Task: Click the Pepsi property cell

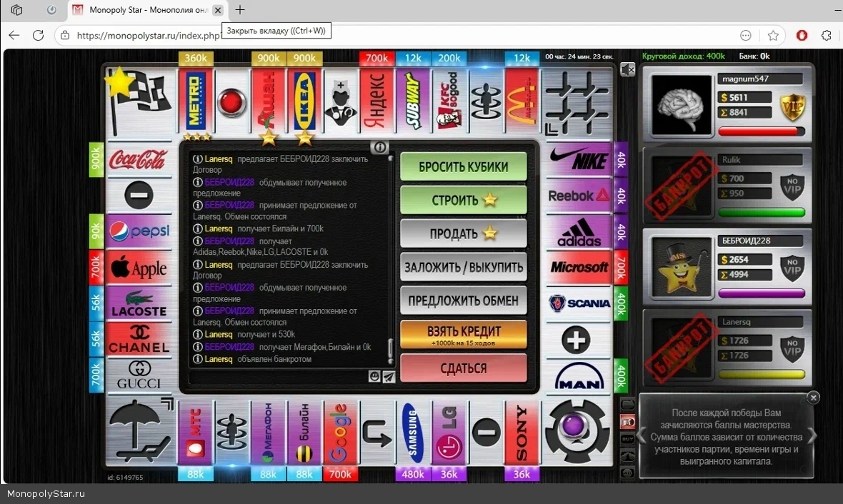Action: pos(139,231)
